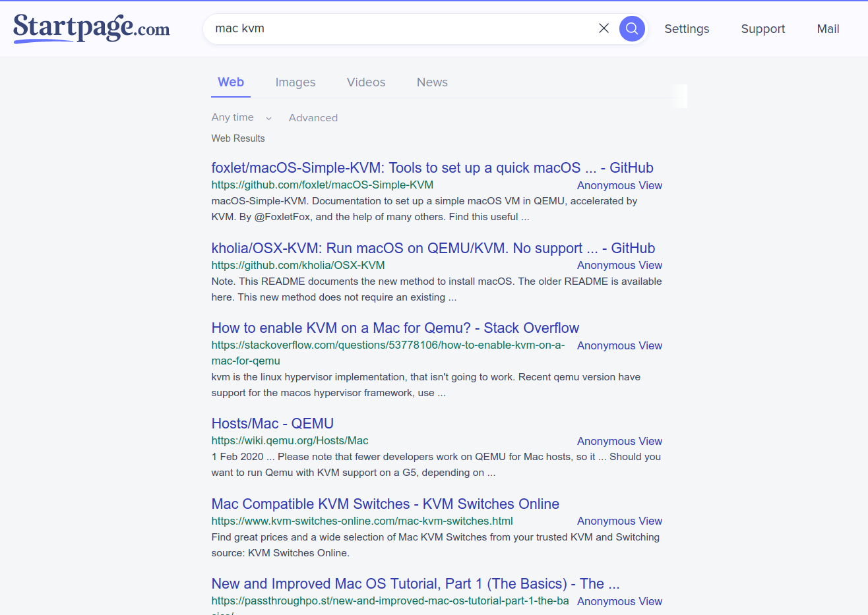Image resolution: width=868 pixels, height=615 pixels.
Task: Select the Web results tab
Action: coord(231,82)
